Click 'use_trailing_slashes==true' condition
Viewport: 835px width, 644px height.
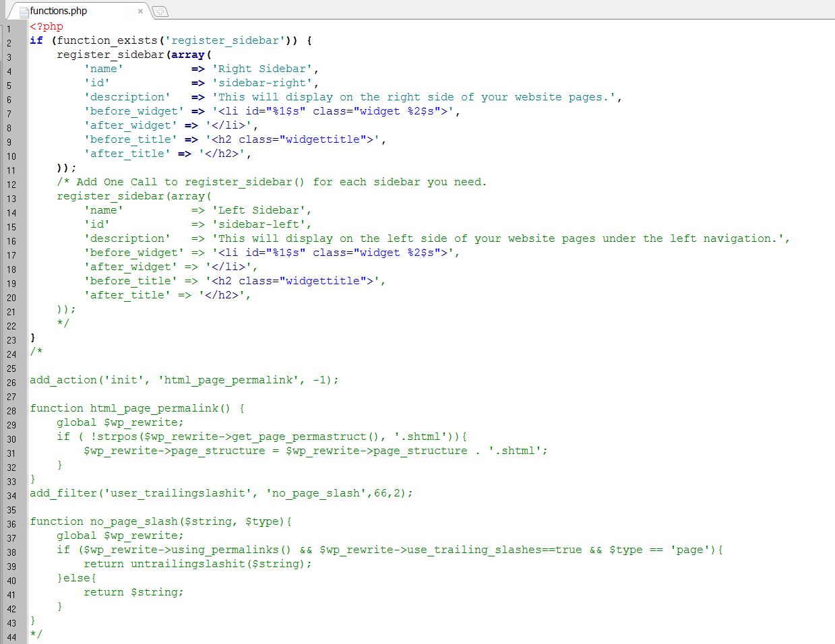(495, 550)
